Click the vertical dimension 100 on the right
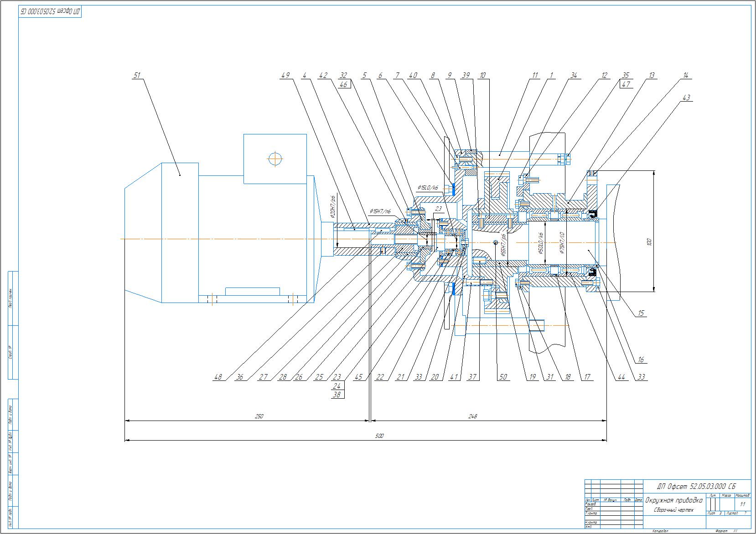The height and width of the screenshot is (534, 756). pyautogui.click(x=650, y=241)
